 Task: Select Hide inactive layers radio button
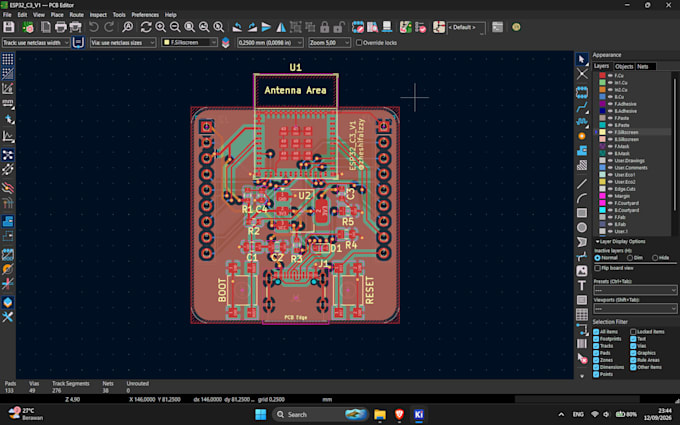tap(655, 258)
